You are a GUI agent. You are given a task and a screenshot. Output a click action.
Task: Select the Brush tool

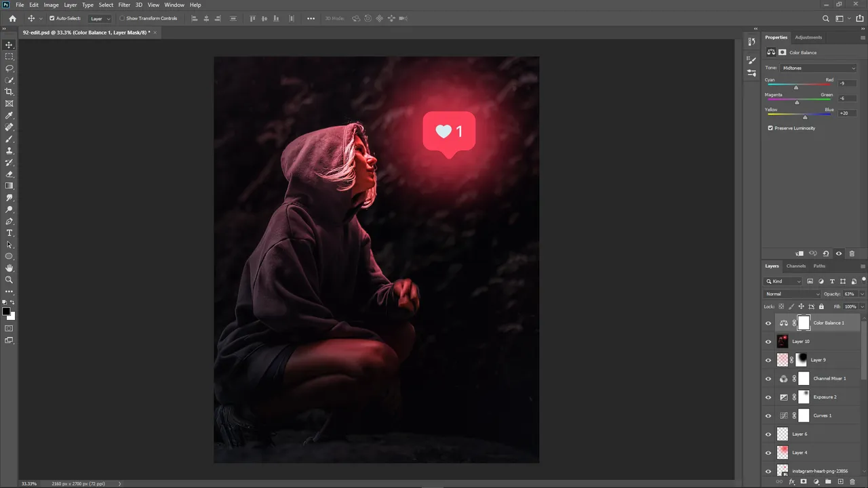(x=9, y=139)
